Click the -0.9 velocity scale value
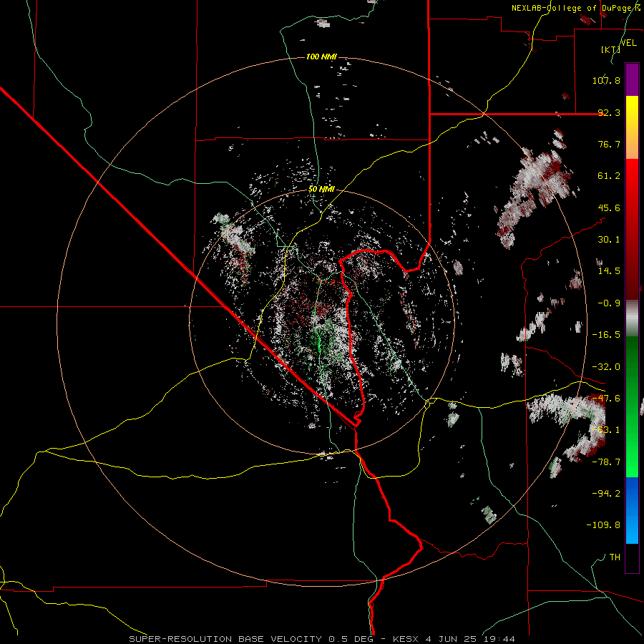Image resolution: width=644 pixels, height=644 pixels. pos(609,303)
